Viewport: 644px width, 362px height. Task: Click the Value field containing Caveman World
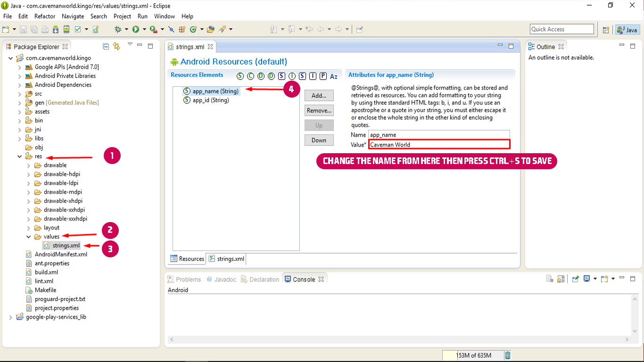tap(438, 145)
